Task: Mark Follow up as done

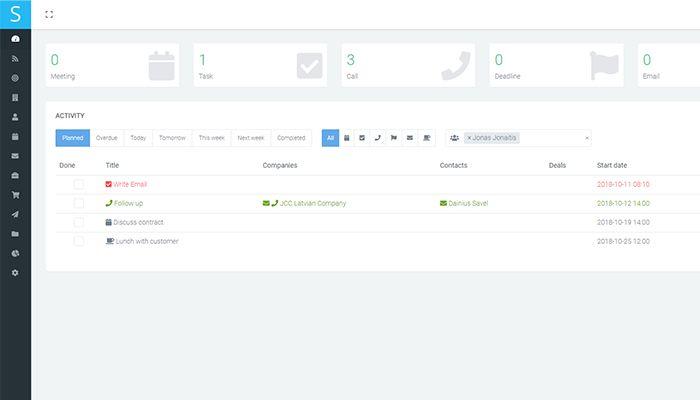Action: click(x=79, y=203)
